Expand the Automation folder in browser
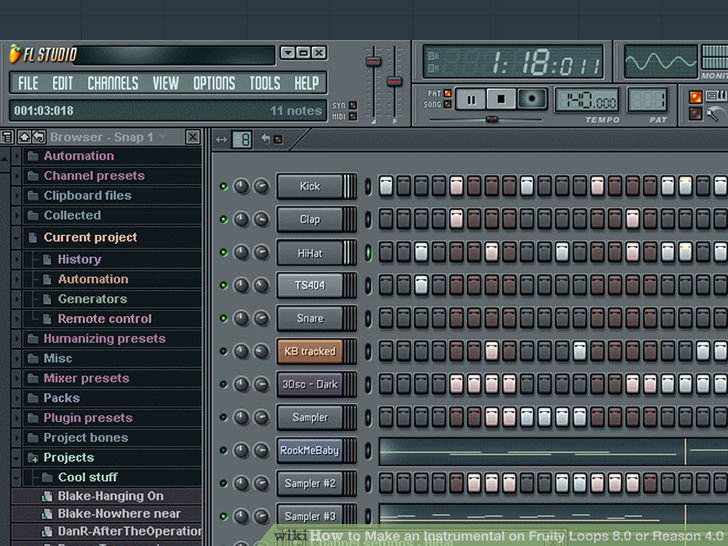Image resolution: width=728 pixels, height=546 pixels. coord(16,156)
